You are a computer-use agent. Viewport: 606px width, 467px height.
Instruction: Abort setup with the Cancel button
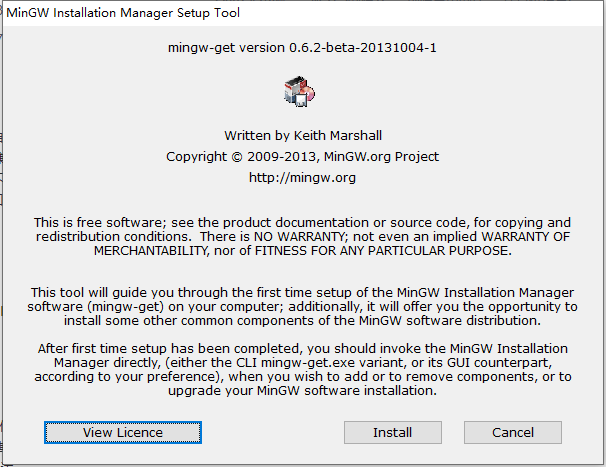pos(513,433)
